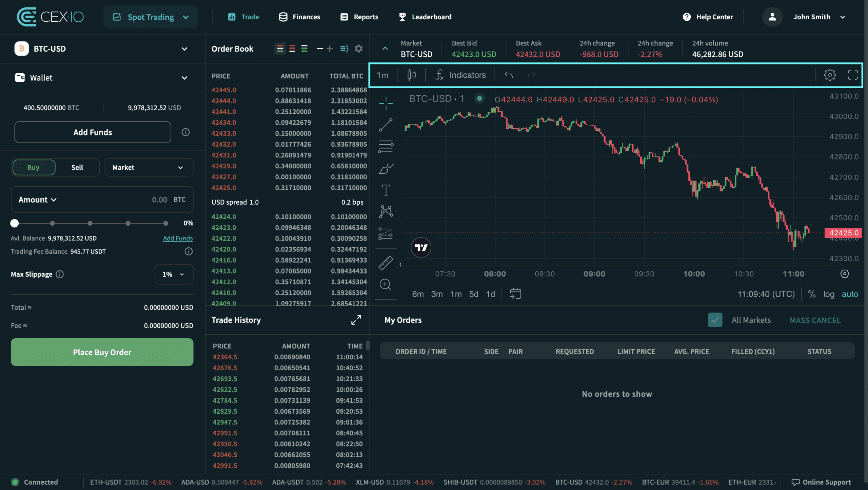Expand the Trade History panel

tap(356, 320)
